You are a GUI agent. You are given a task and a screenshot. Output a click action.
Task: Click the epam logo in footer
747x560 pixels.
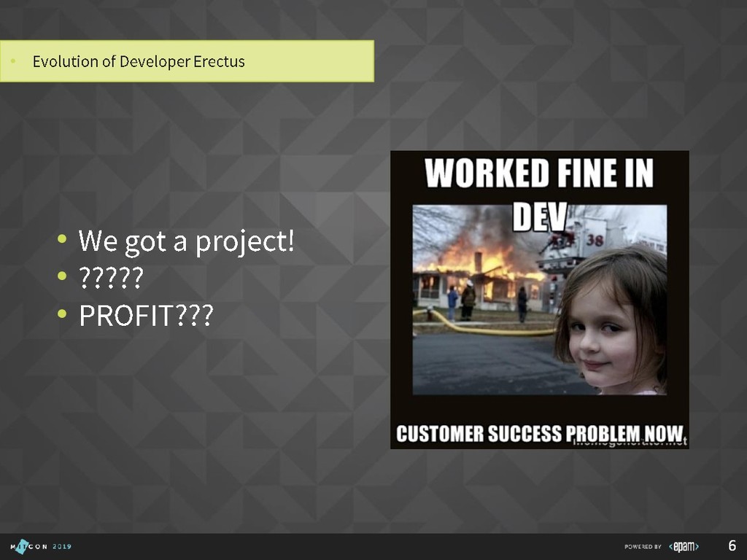(684, 546)
